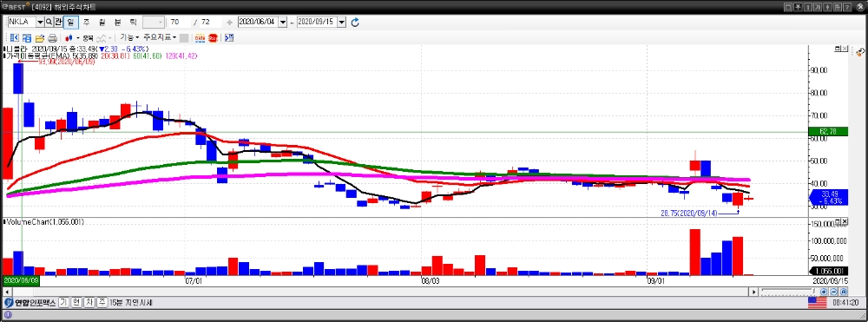Open the 2020/06/04 start date dropdown

(x=283, y=22)
